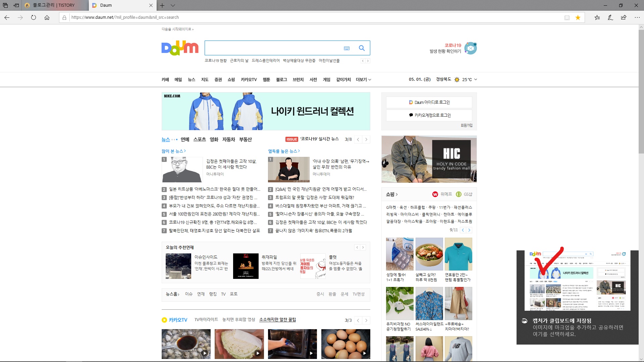Image resolution: width=644 pixels, height=362 pixels.
Task: Go to browser home page icon
Action: click(x=47, y=17)
